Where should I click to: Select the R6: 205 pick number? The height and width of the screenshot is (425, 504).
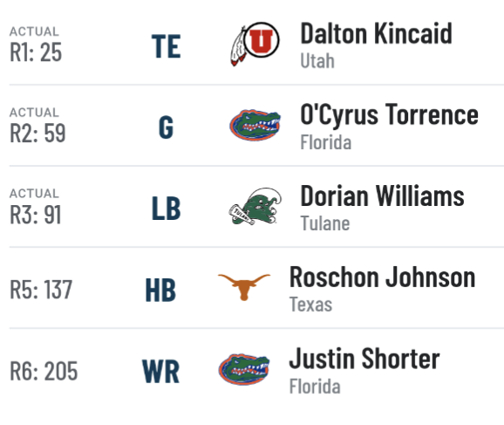click(x=44, y=371)
